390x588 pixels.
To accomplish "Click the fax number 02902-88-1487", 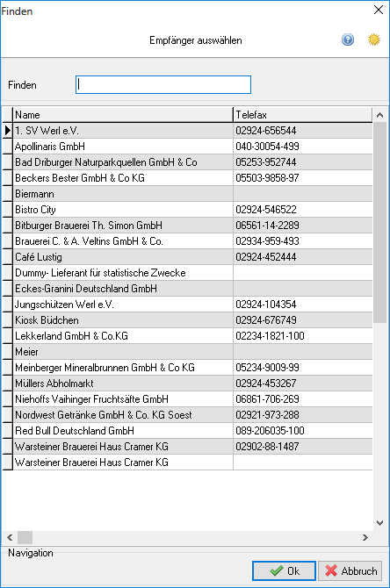I will point(267,446).
